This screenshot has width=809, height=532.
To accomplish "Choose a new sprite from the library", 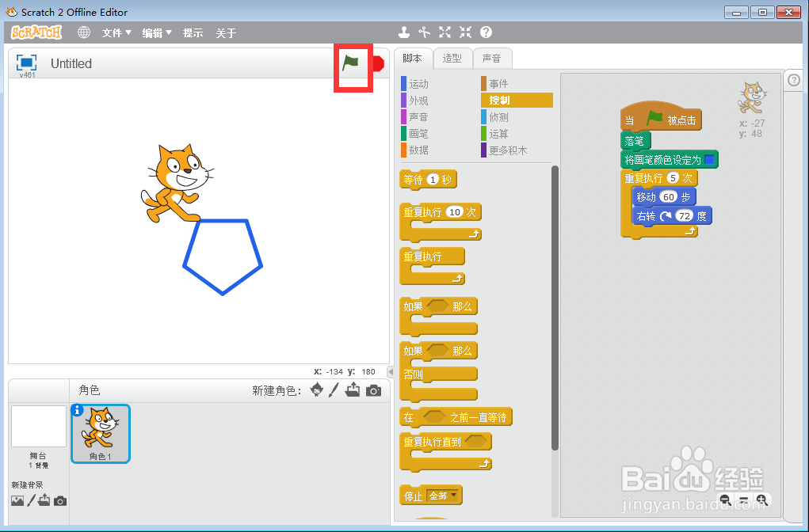I will click(317, 389).
